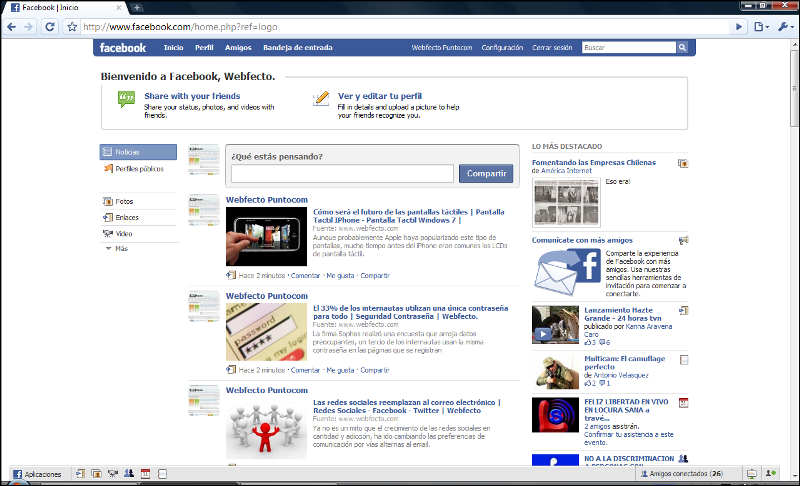800x486 pixels.
Task: Open the password article thumbnail
Action: click(x=266, y=332)
